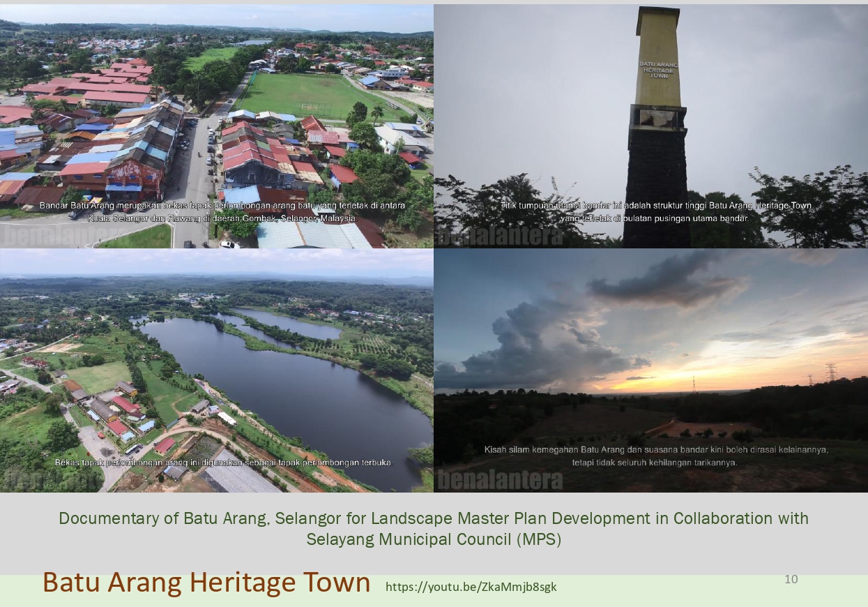The width and height of the screenshot is (868, 607).
Task: Click the 'Bekas tapak perlombongan' subtitle text
Action: tap(224, 463)
